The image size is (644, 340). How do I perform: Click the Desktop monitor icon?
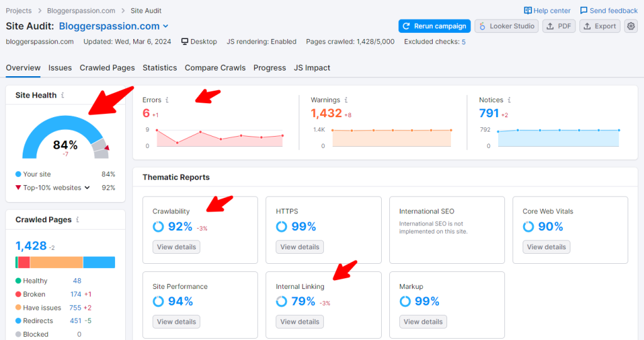coord(185,42)
